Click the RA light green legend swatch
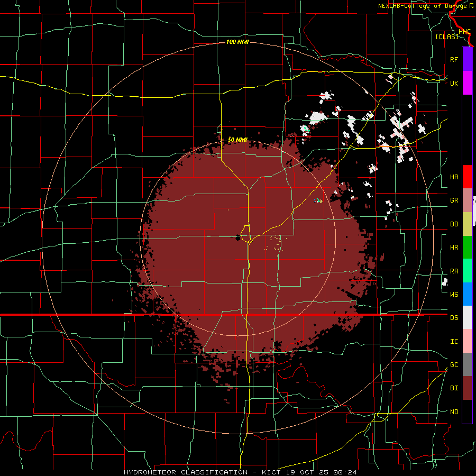Screen dimensions: 476x476 pyautogui.click(x=467, y=271)
